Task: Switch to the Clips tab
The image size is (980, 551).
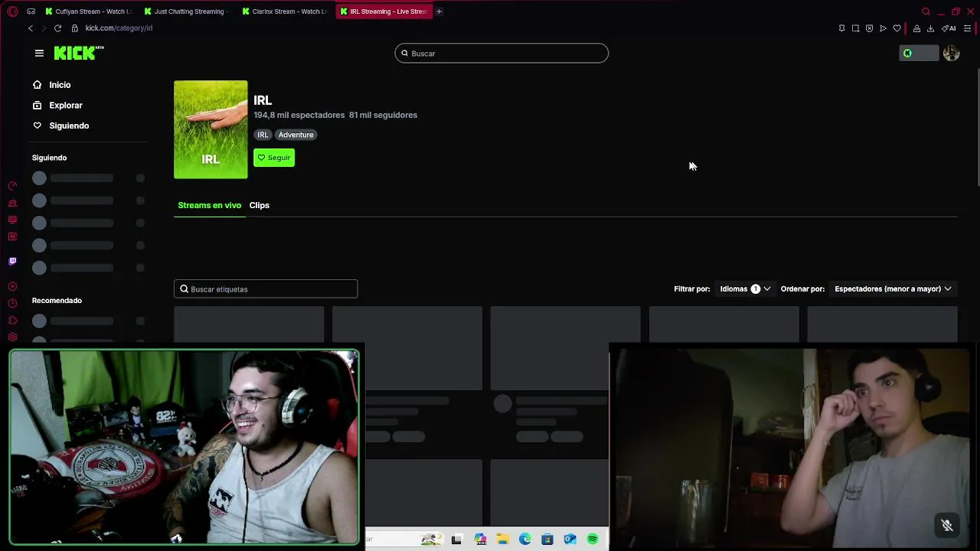Action: (259, 205)
